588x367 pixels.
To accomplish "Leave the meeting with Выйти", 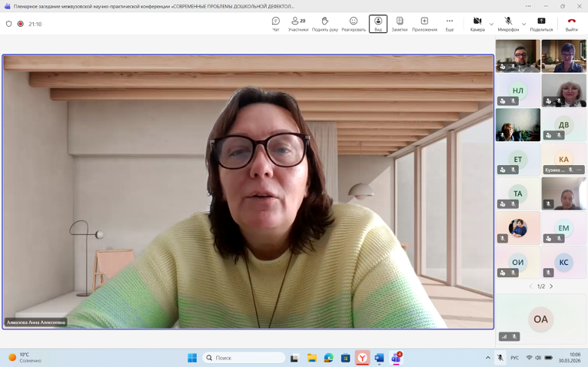I will tap(571, 24).
